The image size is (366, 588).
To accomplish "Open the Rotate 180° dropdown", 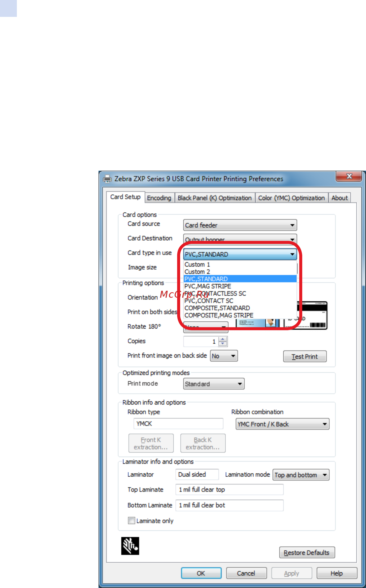I will pos(206,327).
